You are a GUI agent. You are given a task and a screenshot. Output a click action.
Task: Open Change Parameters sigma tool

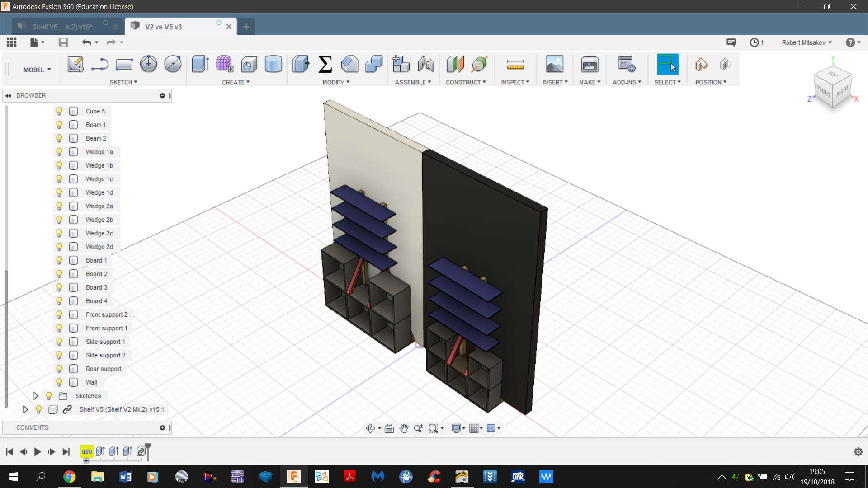coord(325,65)
